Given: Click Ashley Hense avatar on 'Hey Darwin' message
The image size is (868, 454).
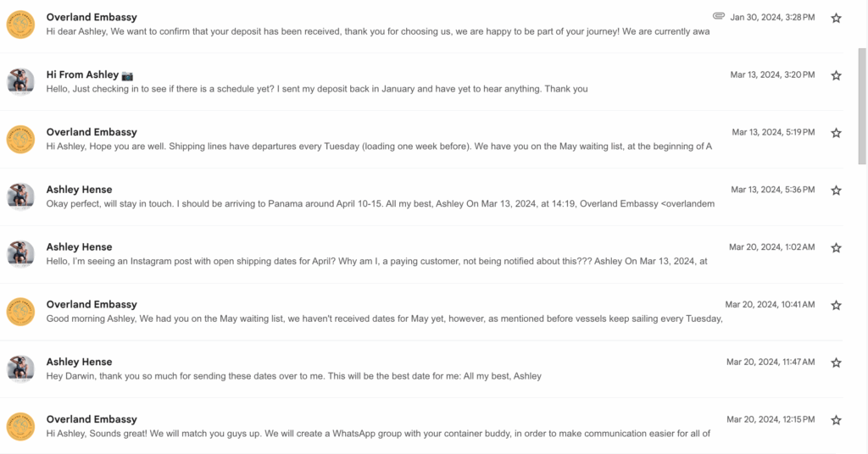Looking at the screenshot, I should tap(20, 369).
